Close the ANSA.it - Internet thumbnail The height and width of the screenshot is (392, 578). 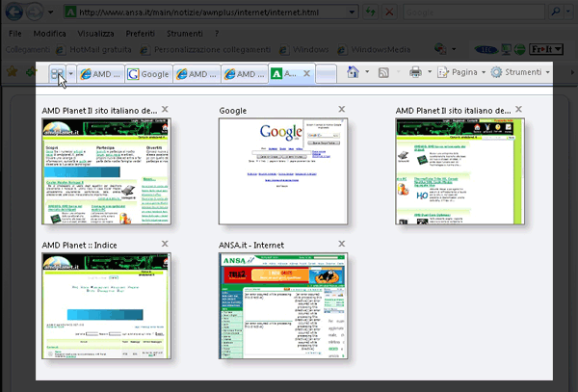coord(342,244)
